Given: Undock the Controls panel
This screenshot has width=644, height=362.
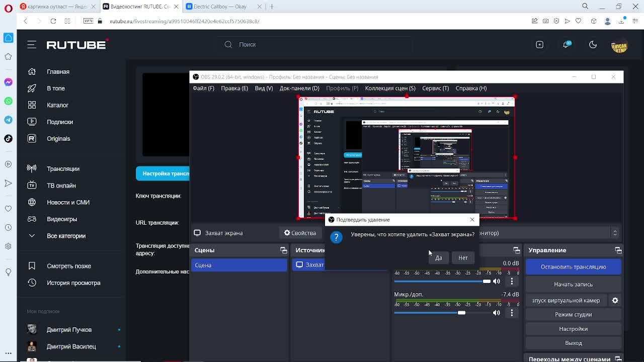Looking at the screenshot, I should [x=618, y=250].
